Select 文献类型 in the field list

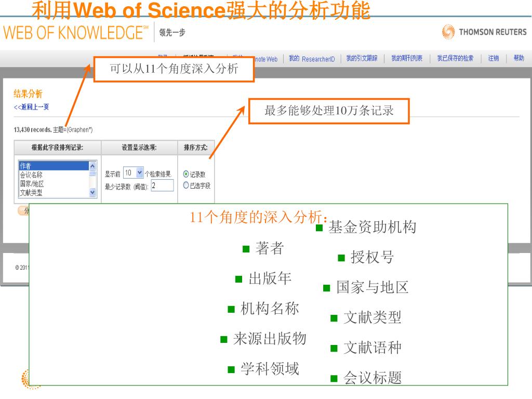54,192
